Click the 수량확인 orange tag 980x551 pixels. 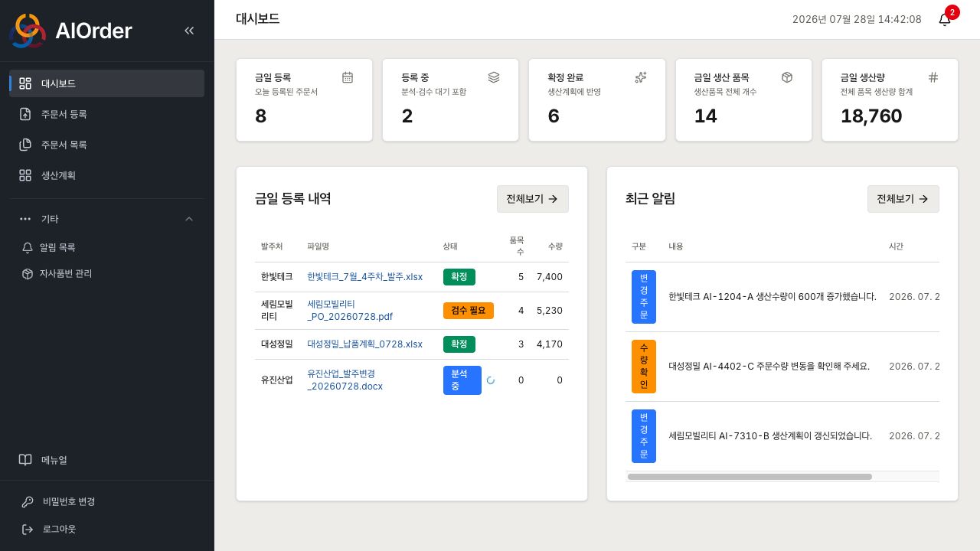point(644,367)
